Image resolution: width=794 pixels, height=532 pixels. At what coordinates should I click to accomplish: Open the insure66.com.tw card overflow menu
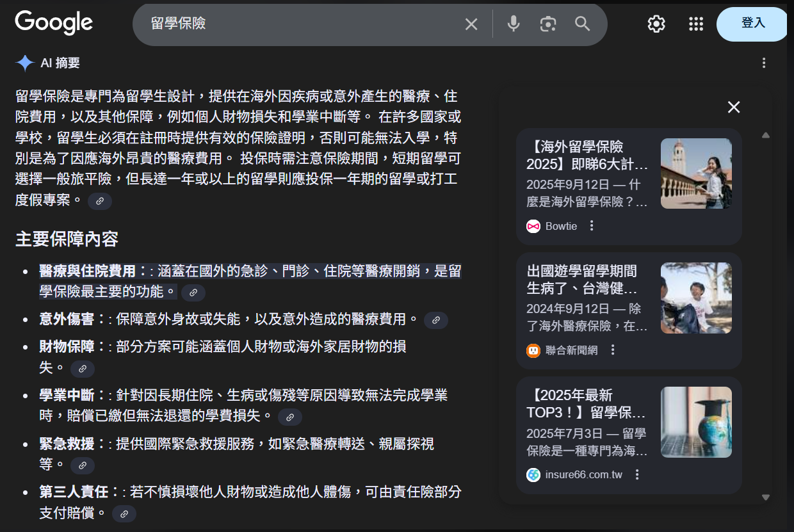pyautogui.click(x=637, y=474)
